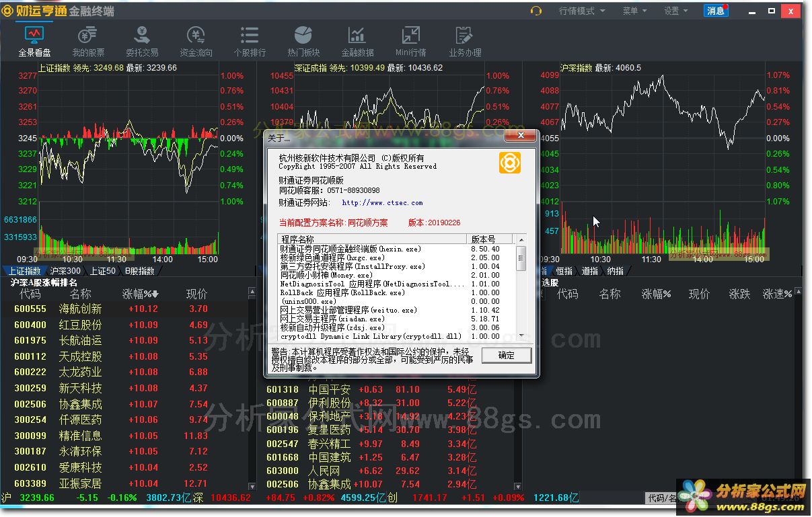This screenshot has width=812, height=517.
Task: Switch to the 沪深300 tab
Action: pos(65,271)
